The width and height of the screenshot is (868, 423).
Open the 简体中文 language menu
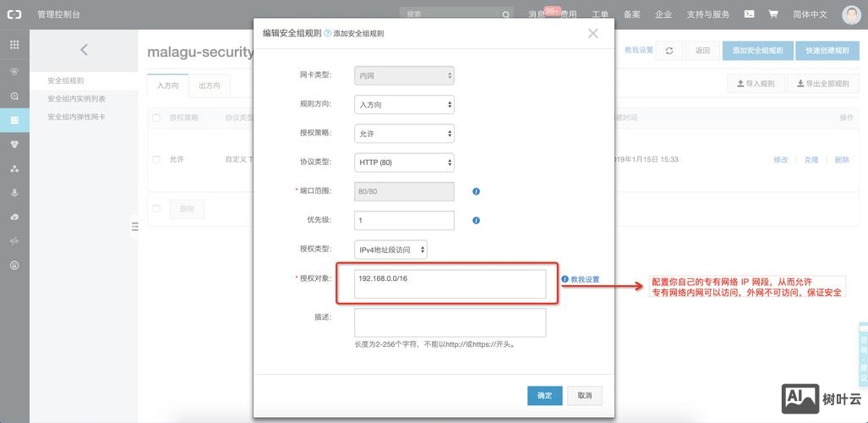(810, 14)
